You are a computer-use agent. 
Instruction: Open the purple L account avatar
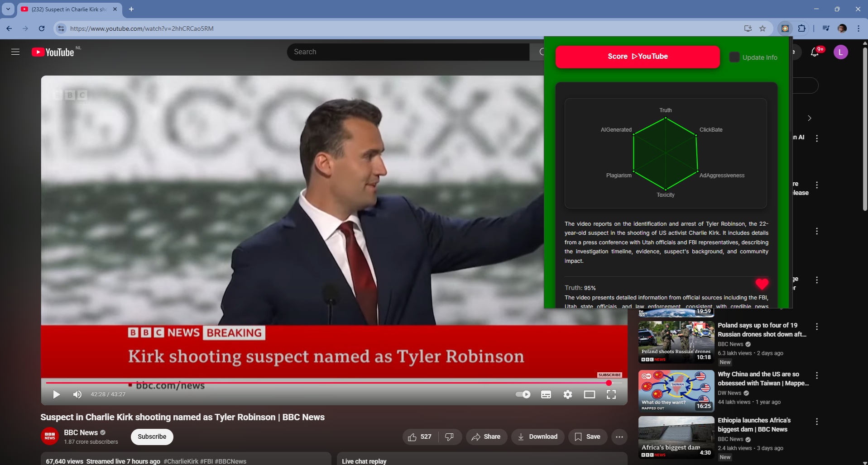pyautogui.click(x=841, y=52)
